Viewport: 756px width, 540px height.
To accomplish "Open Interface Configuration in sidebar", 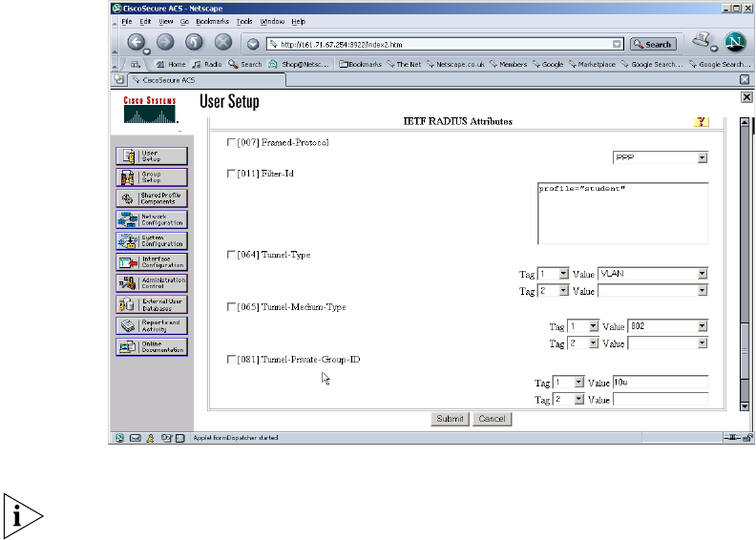I will (x=152, y=262).
